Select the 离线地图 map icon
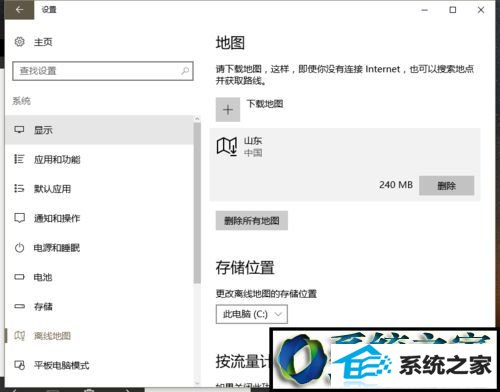 (19, 336)
